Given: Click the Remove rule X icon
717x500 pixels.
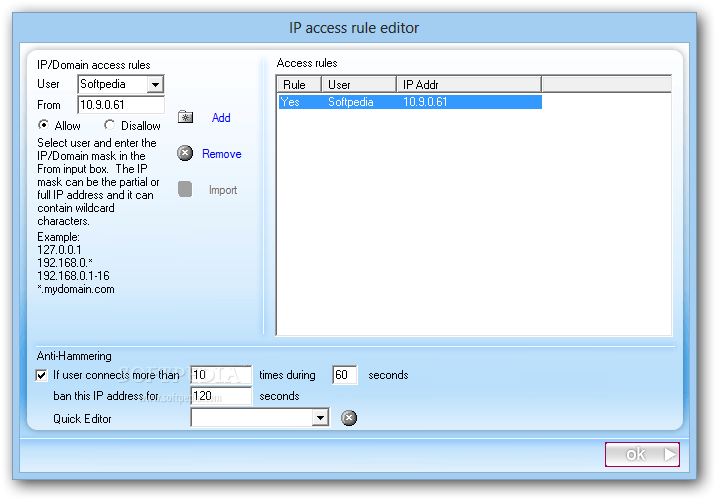Looking at the screenshot, I should pyautogui.click(x=185, y=153).
